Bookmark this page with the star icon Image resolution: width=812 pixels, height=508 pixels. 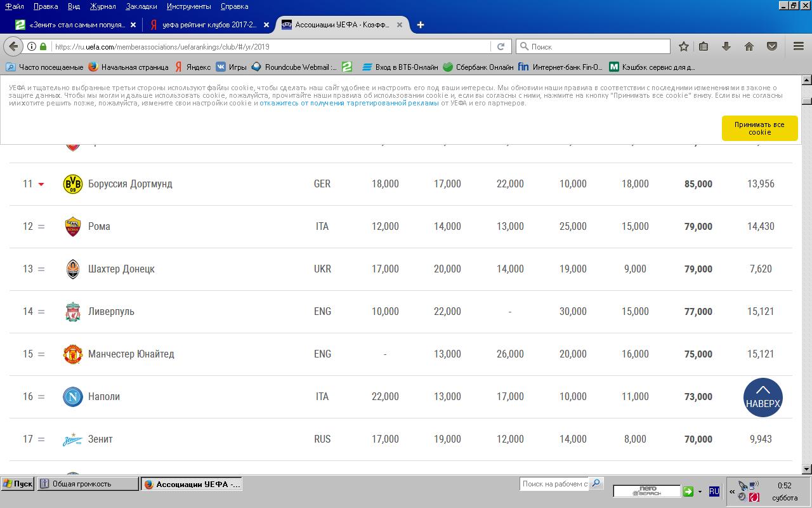click(x=683, y=46)
